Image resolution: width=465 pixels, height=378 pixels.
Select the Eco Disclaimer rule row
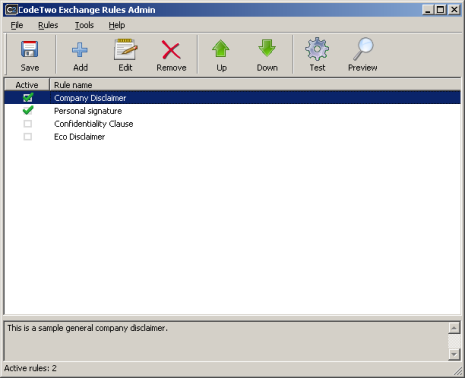coord(232,137)
